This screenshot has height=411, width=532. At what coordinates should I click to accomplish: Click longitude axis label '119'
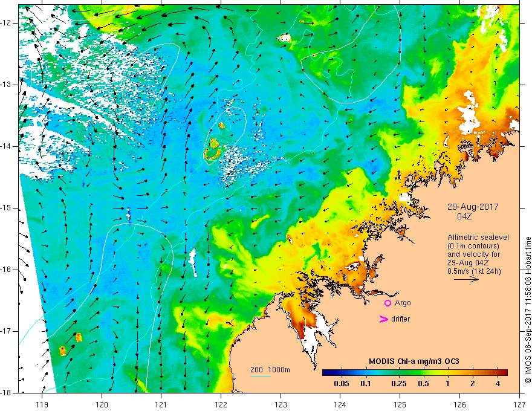[42, 404]
